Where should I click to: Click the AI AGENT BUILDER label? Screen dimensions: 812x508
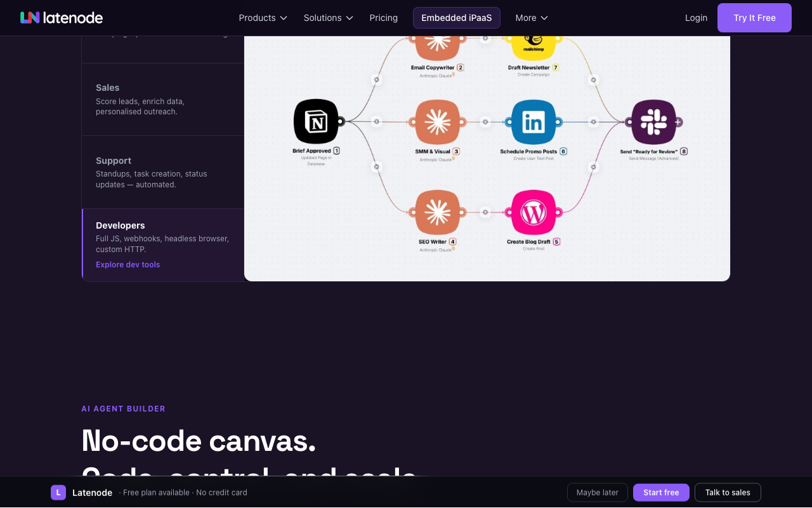[123, 409]
